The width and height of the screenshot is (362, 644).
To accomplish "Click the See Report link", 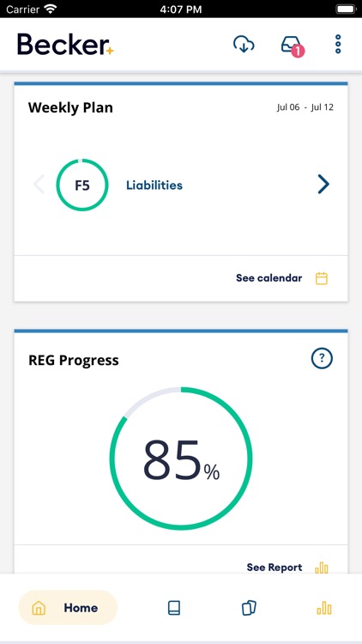I will (275, 568).
